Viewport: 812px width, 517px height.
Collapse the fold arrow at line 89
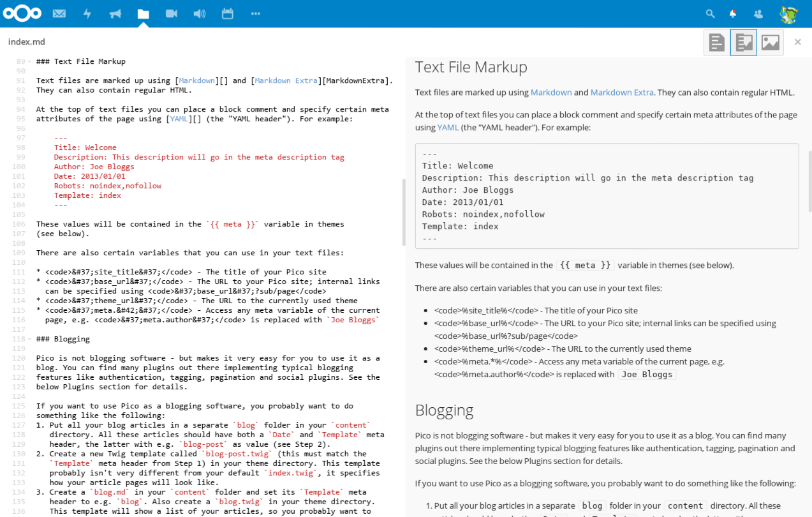pyautogui.click(x=30, y=61)
